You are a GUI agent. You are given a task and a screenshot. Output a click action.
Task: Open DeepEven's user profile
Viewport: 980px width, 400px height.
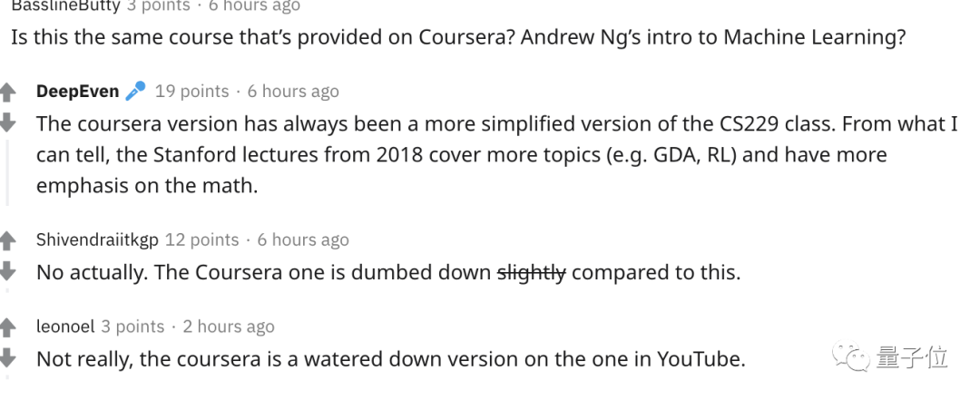coord(77,91)
